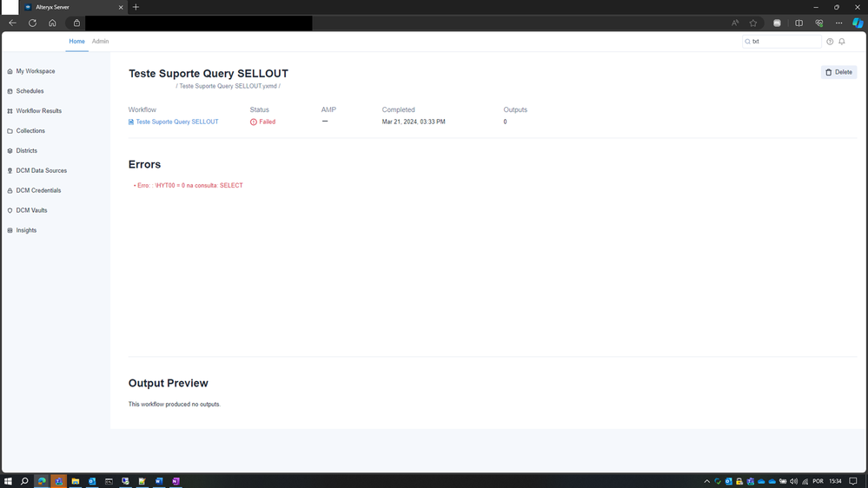Screen dimensions: 868x488
Task: Click the Teste Suporte Query SELLOUT.yxmd breadcrumb
Action: pyautogui.click(x=228, y=86)
